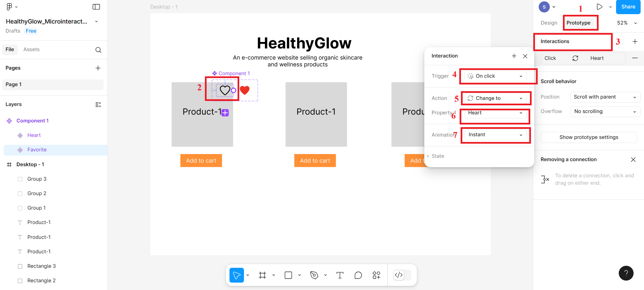
Task: Open the Action Change to dropdown
Action: click(x=495, y=98)
